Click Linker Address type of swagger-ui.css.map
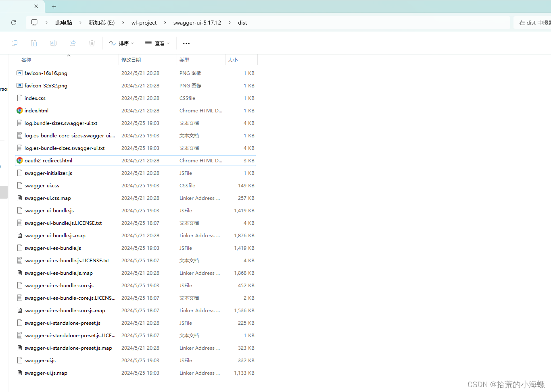The height and width of the screenshot is (392, 551). 200,198
